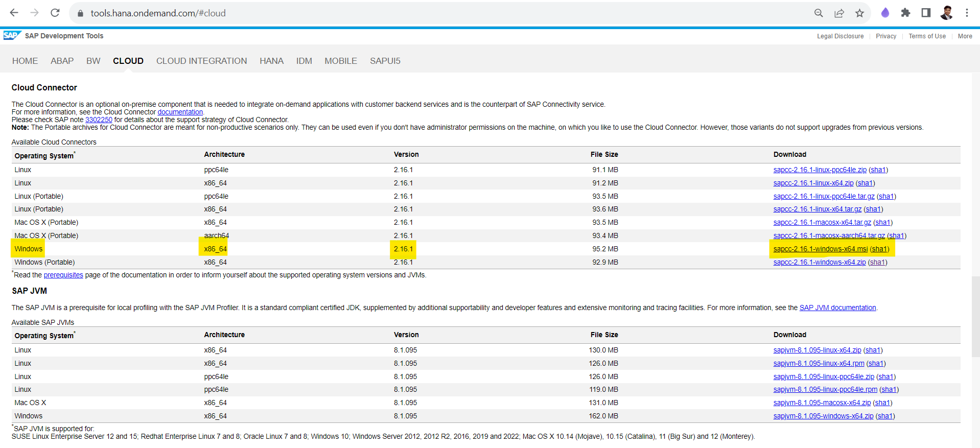Image resolution: width=980 pixels, height=448 pixels.
Task: Click the browser back arrow
Action: (14, 13)
